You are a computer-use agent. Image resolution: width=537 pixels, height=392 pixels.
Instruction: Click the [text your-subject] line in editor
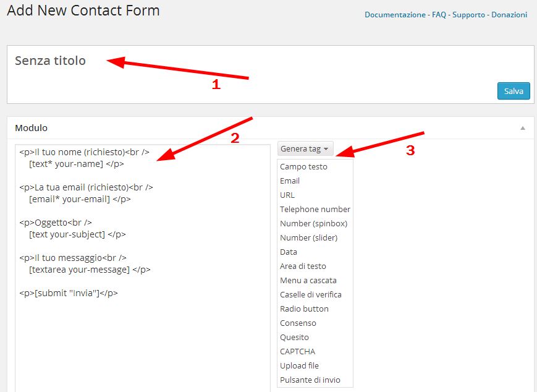point(77,234)
